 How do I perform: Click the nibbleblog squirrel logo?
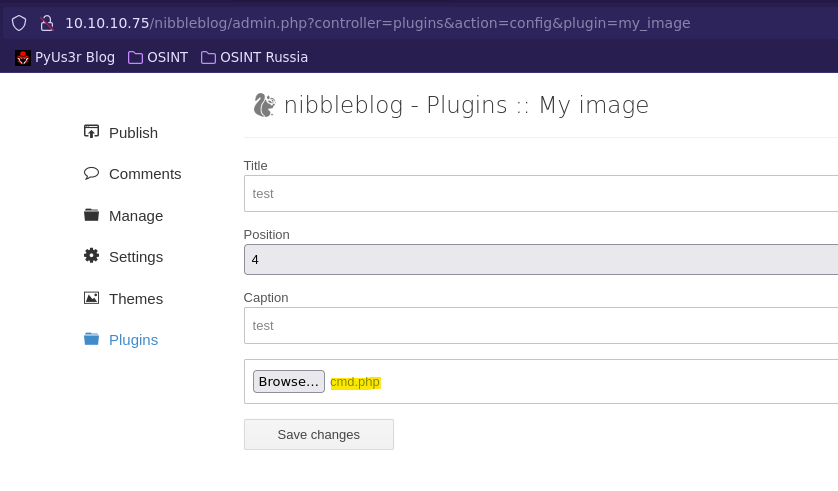(x=264, y=105)
